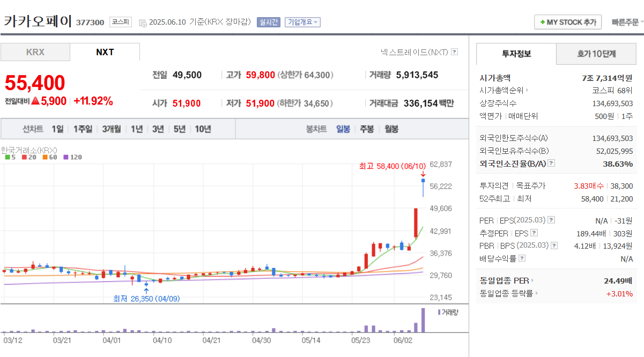
Task: Click help icon beside PER|EPS(2025.03)
Action: (551, 220)
